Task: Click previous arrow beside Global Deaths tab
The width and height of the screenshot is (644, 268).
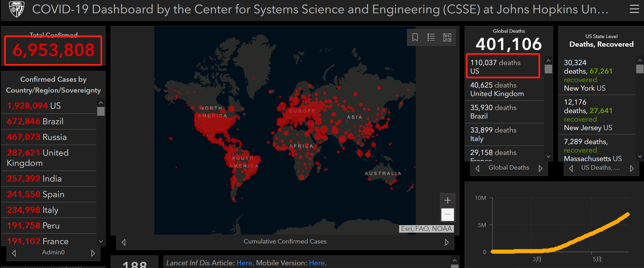Action: pyautogui.click(x=477, y=168)
